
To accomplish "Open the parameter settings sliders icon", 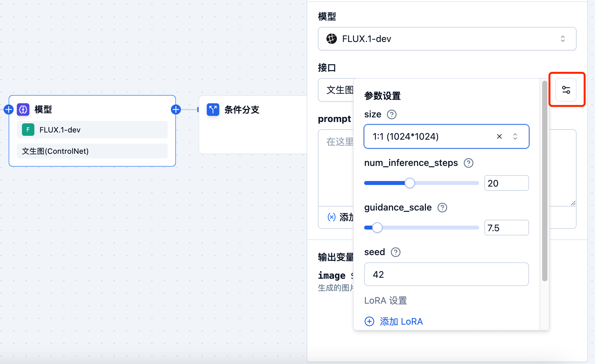I will coord(566,90).
